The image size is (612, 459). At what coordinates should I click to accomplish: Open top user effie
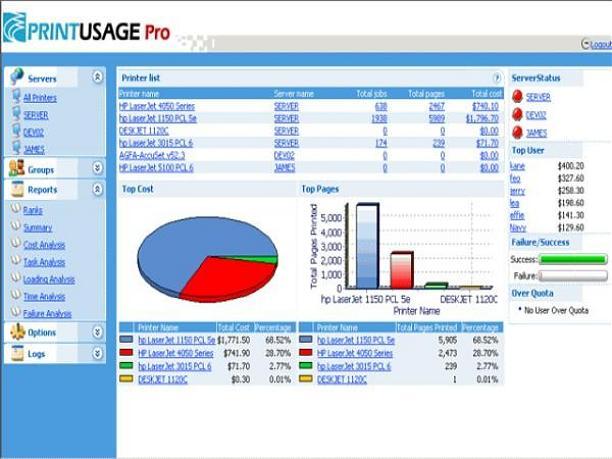pos(517,215)
